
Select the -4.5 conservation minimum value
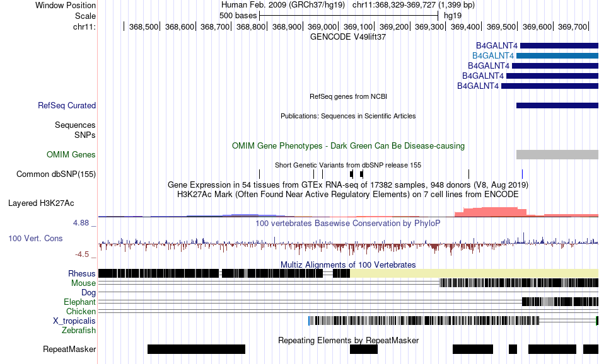pyautogui.click(x=82, y=254)
